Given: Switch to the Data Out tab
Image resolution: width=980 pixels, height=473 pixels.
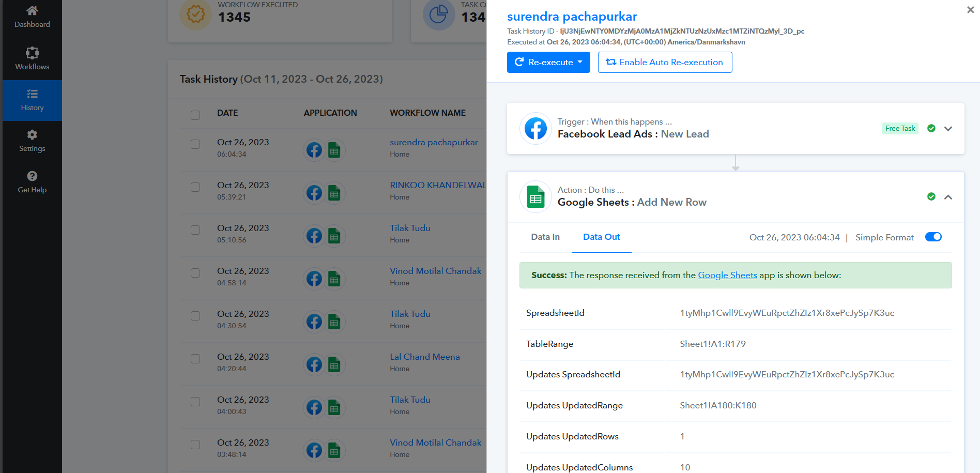Looking at the screenshot, I should [x=601, y=237].
